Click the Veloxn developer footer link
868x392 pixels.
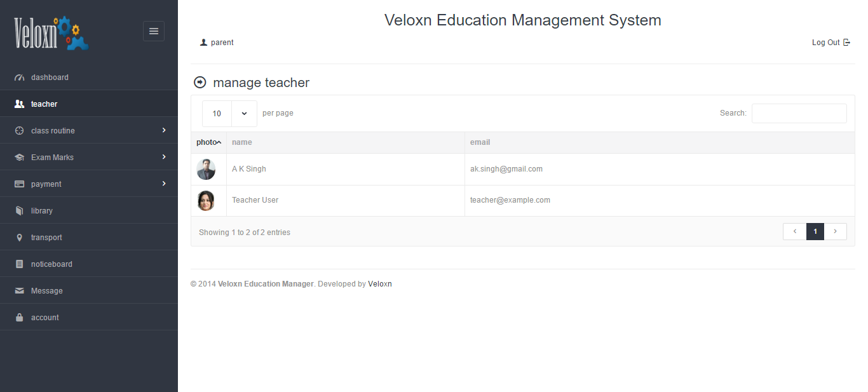(380, 284)
